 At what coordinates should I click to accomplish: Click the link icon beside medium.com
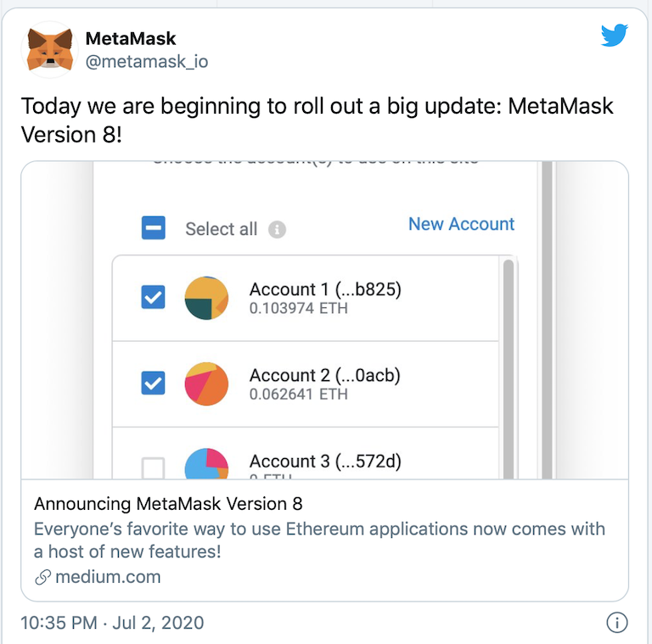42,578
